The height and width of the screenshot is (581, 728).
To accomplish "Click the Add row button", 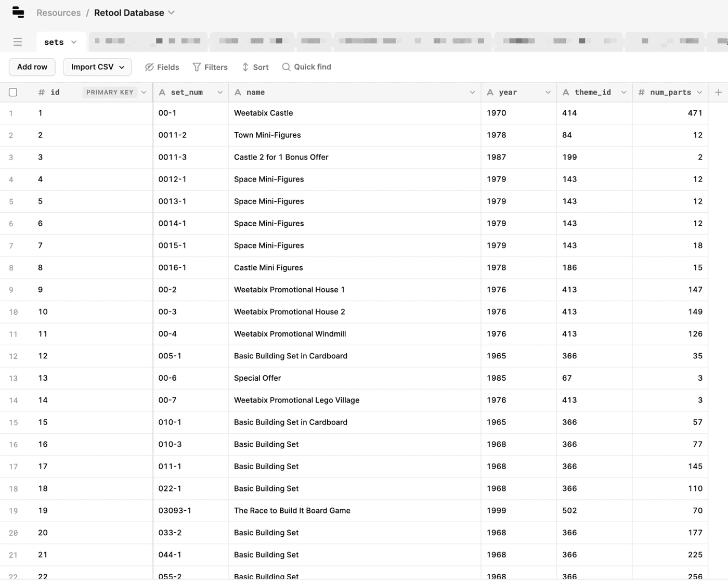I will [32, 67].
